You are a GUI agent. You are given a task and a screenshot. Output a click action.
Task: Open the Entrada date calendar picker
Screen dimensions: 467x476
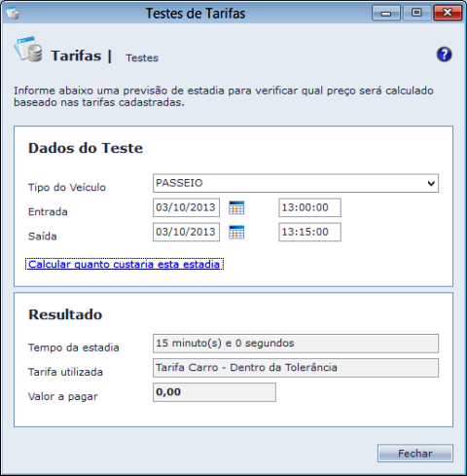[x=236, y=207]
